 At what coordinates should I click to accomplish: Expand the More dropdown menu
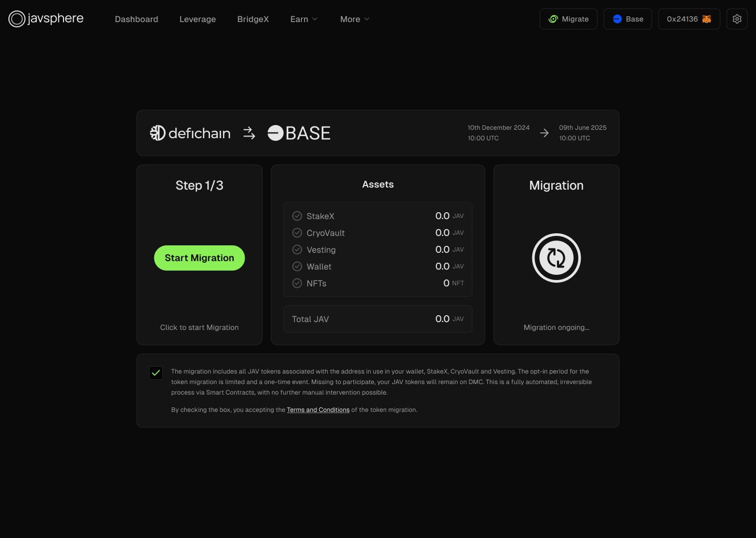pyautogui.click(x=355, y=19)
